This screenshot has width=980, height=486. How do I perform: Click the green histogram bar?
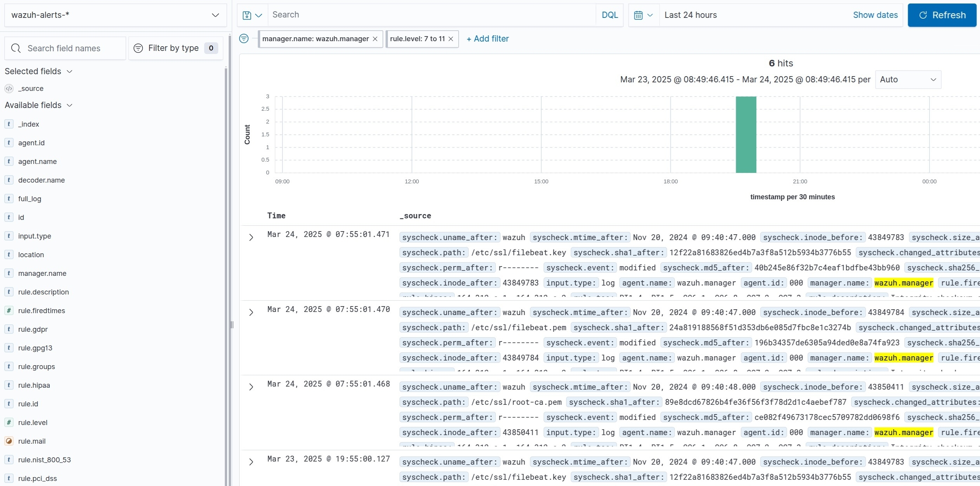pyautogui.click(x=746, y=134)
